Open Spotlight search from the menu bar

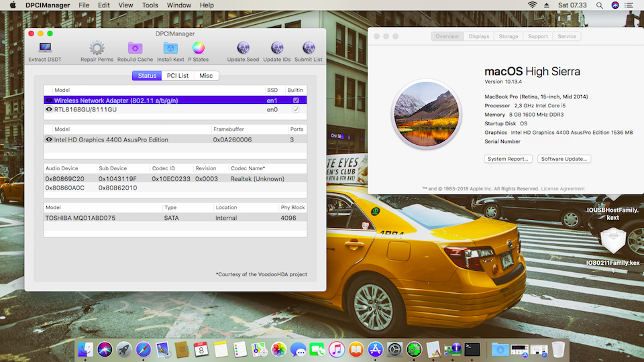[599, 5]
